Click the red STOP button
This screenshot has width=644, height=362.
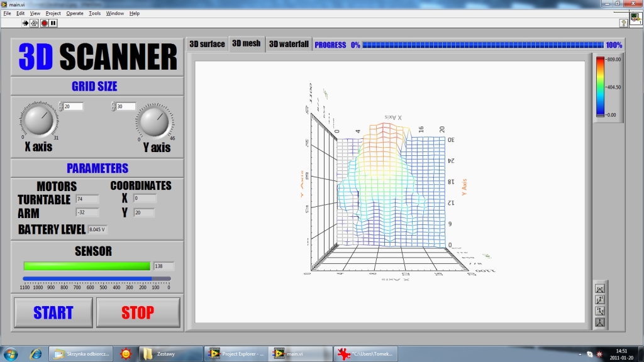tap(138, 312)
